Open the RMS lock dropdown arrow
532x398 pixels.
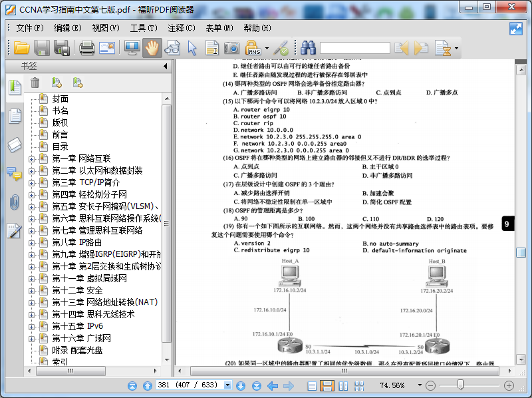(x=267, y=48)
